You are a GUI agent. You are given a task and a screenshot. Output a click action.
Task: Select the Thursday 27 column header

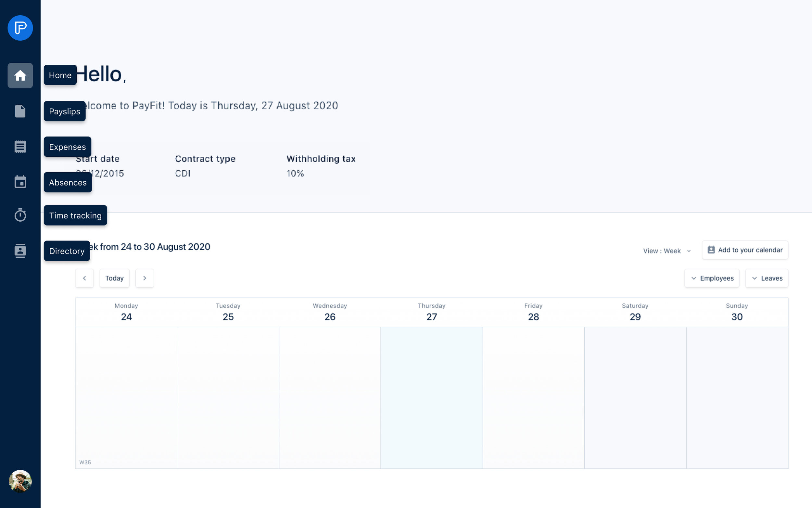pos(431,312)
